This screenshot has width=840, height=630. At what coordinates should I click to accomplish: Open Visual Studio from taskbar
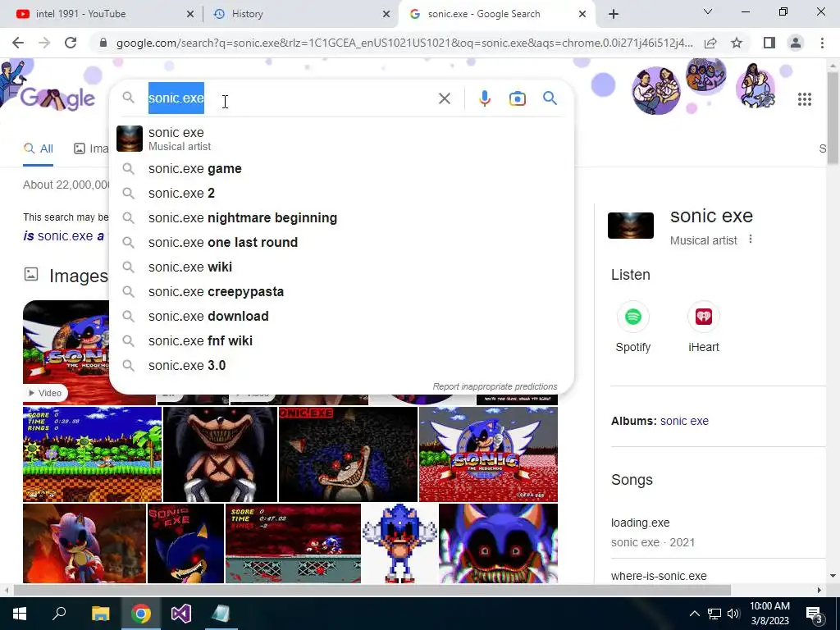[181, 614]
